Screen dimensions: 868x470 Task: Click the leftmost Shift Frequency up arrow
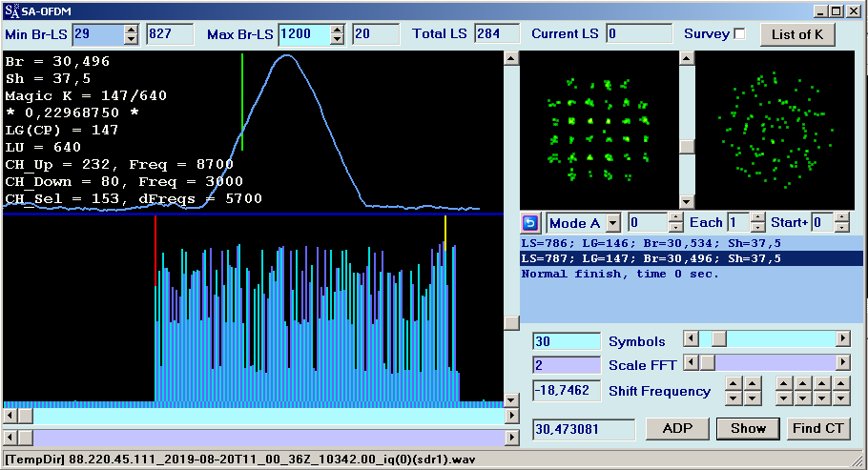[x=734, y=383]
